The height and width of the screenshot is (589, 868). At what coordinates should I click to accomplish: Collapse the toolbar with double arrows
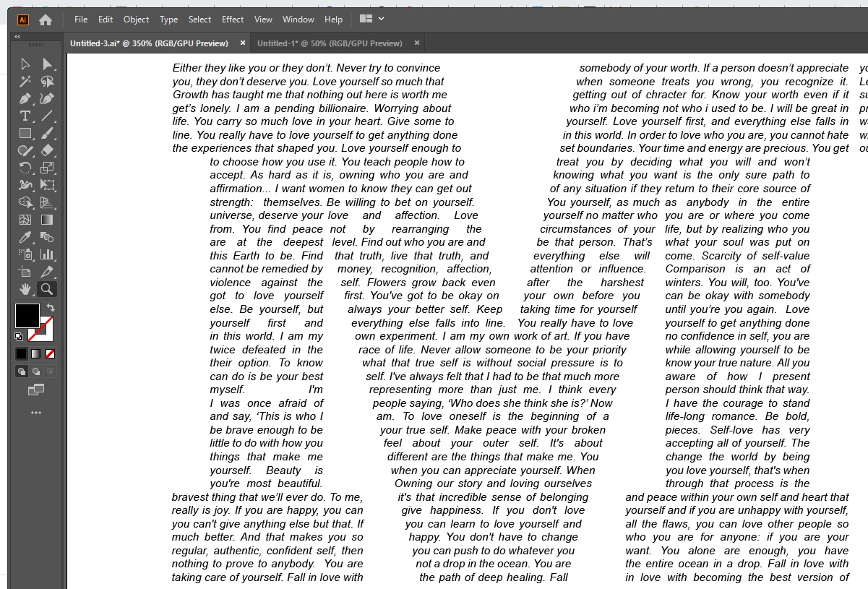(17, 36)
